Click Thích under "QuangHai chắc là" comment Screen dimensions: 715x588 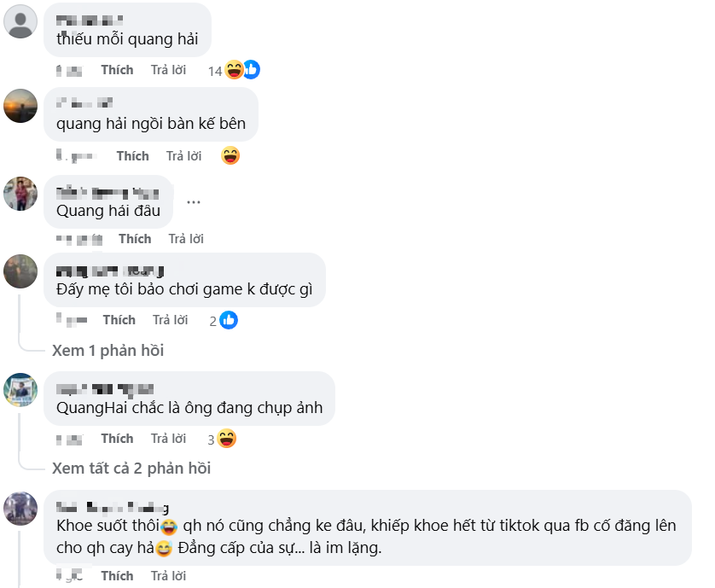pos(117,439)
